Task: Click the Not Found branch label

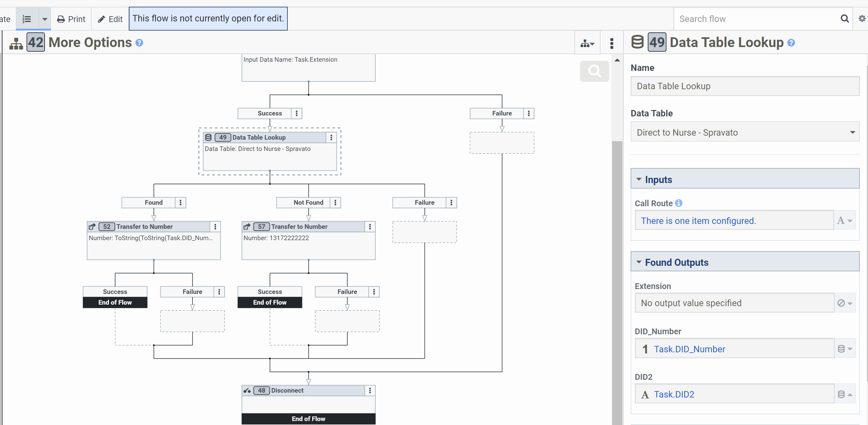Action: tap(308, 203)
